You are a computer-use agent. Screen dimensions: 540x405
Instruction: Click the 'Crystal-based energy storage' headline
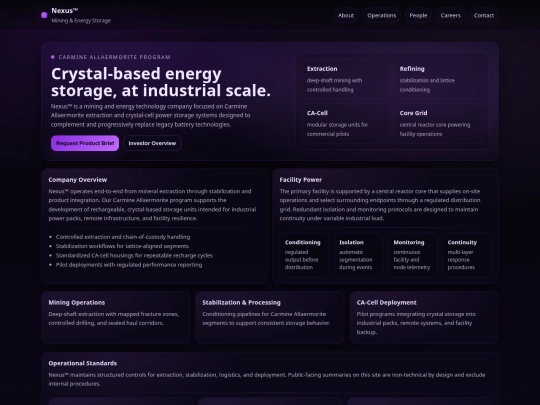(x=161, y=82)
